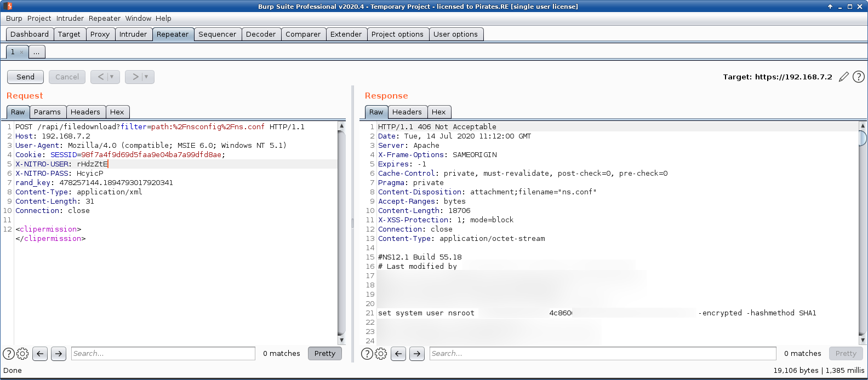Go to previous response search match

398,354
